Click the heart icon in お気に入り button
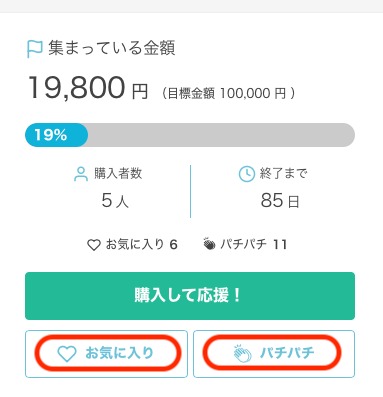 67,353
